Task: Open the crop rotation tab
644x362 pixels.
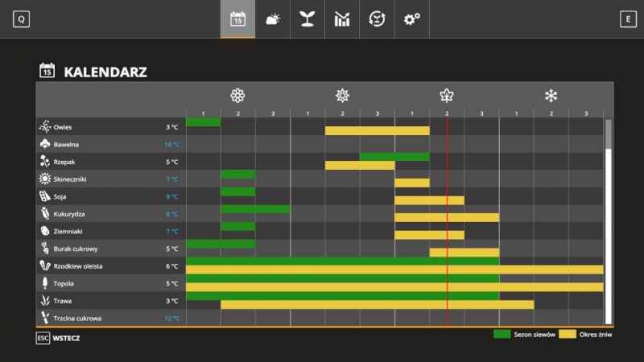Action: coord(377,19)
